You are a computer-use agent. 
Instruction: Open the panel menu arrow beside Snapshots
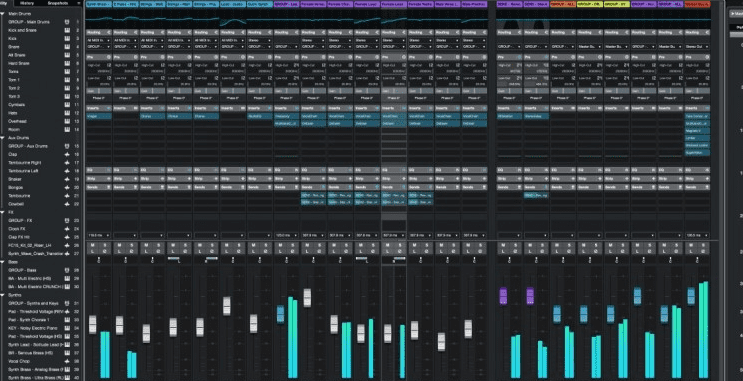79,3
